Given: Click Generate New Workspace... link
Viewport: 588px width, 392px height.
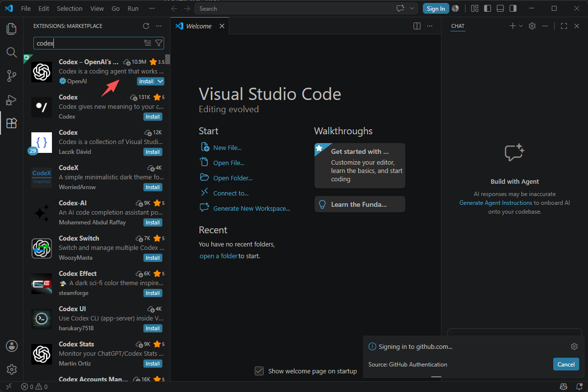Looking at the screenshot, I should pyautogui.click(x=251, y=208).
